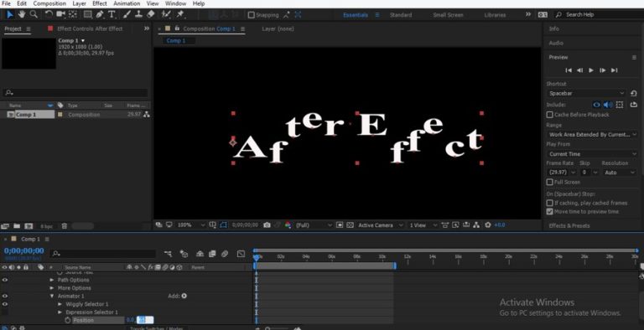Image resolution: width=644 pixels, height=330 pixels.
Task: Check If caching, play cached frames
Action: click(x=549, y=203)
